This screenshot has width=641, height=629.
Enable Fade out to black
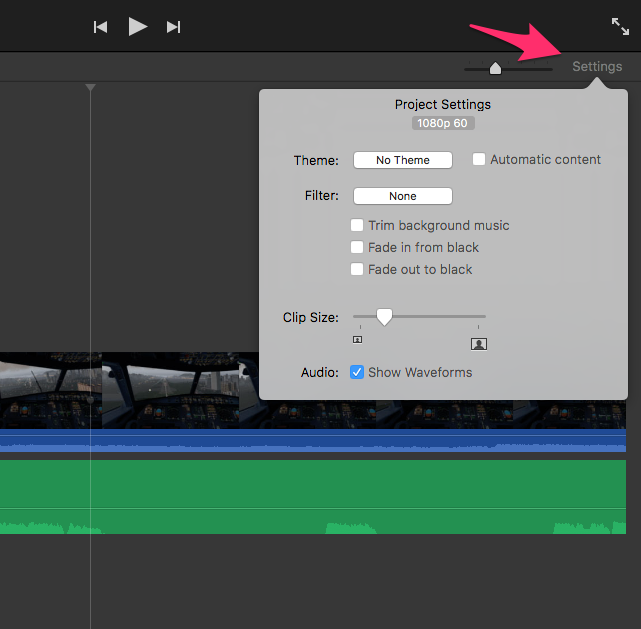(357, 269)
